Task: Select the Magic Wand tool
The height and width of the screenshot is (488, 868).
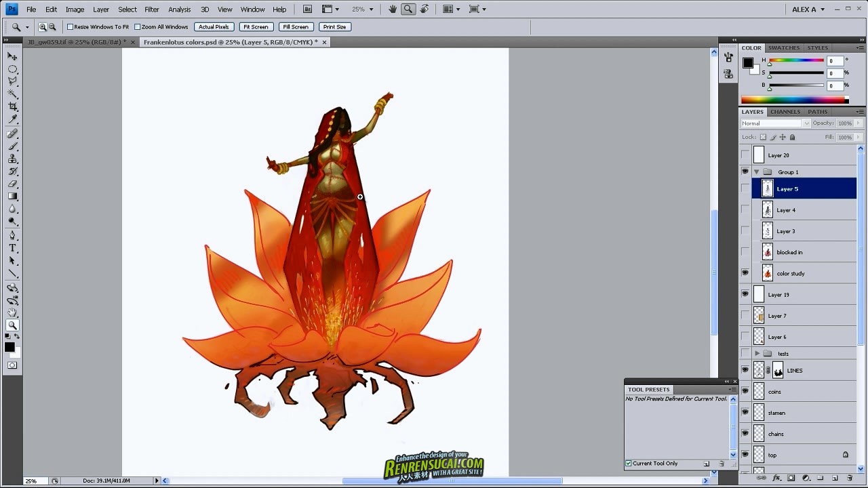Action: click(x=12, y=94)
